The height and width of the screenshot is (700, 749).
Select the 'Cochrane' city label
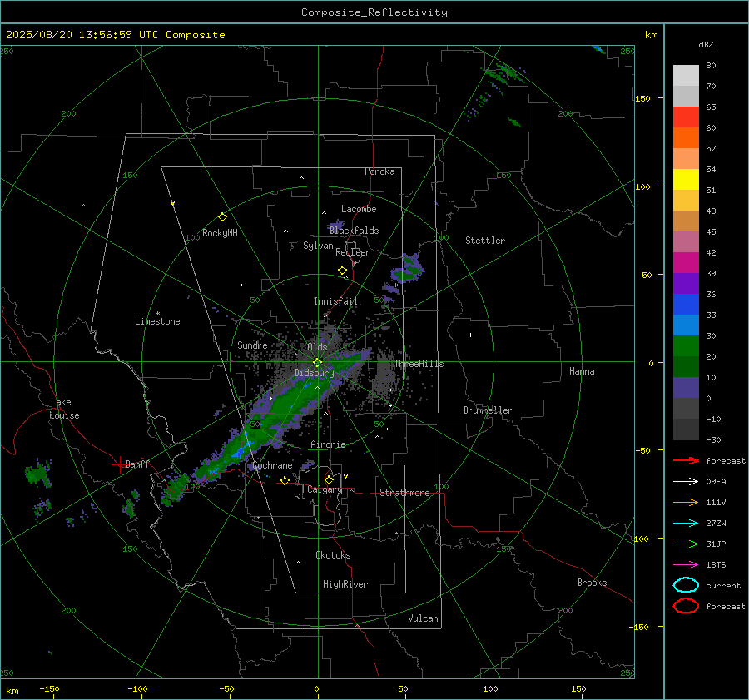(272, 465)
